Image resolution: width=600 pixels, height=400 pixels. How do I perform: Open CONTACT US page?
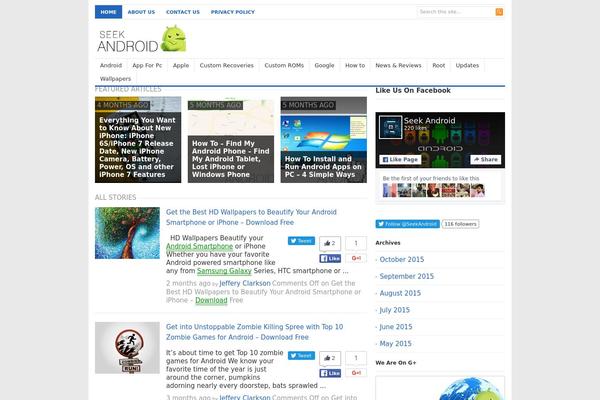[x=183, y=12]
